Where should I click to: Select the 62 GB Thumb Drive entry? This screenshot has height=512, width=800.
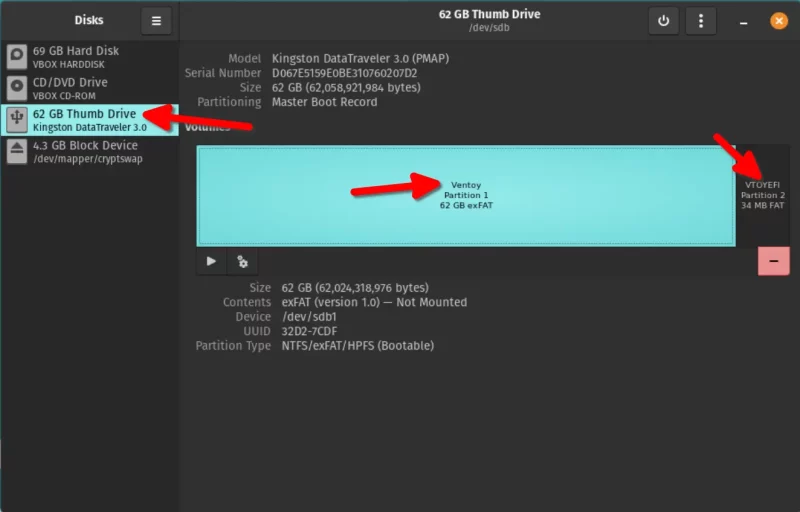[x=90, y=120]
